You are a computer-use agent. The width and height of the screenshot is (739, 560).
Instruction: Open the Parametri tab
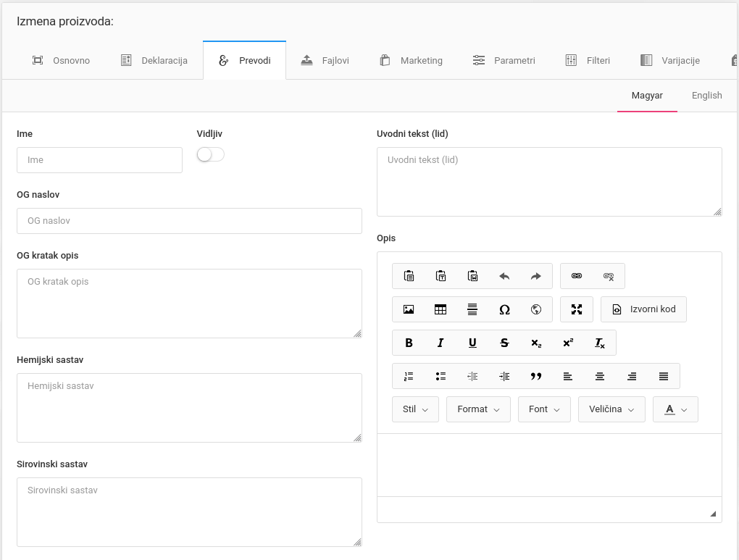tap(504, 60)
